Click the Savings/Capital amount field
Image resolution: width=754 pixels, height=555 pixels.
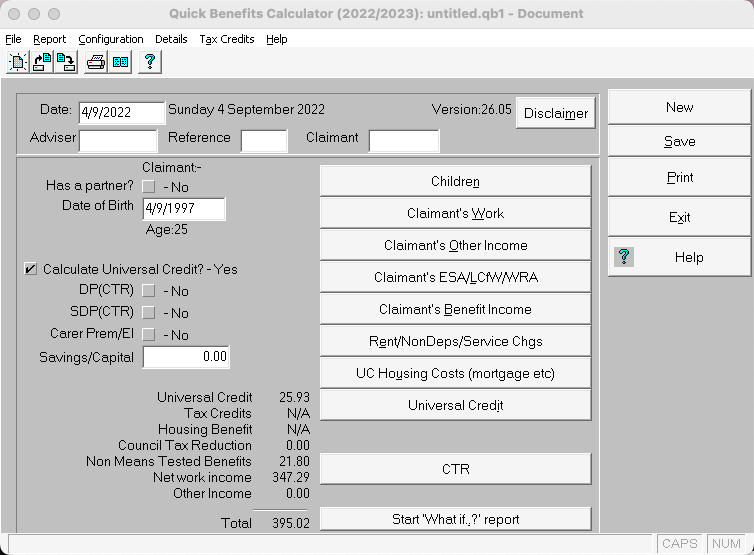[186, 357]
